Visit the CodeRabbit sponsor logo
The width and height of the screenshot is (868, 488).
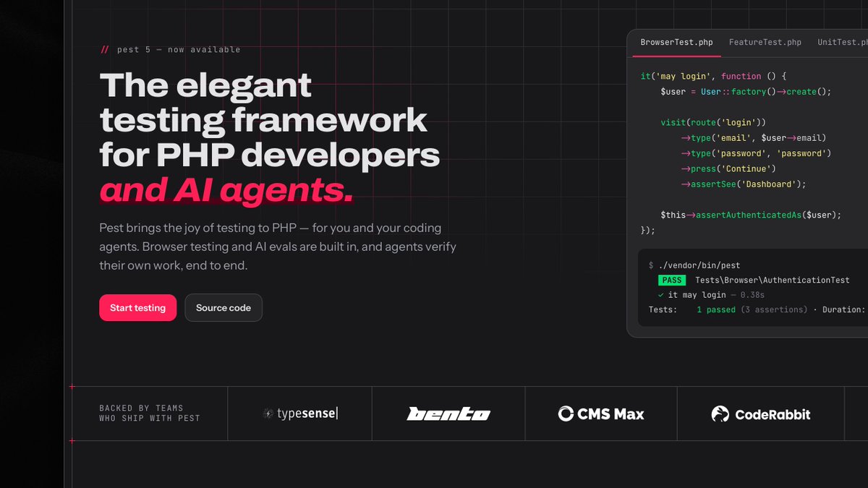(x=761, y=414)
